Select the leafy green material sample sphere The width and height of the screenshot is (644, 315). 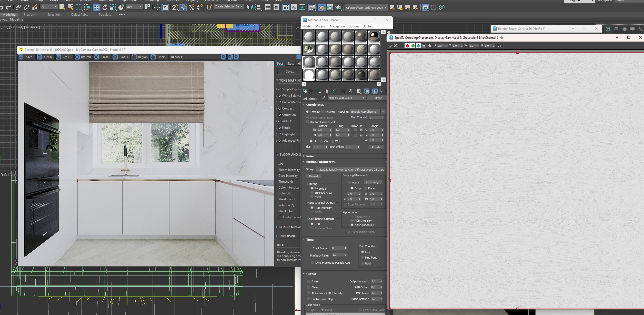pyautogui.click(x=309, y=49)
